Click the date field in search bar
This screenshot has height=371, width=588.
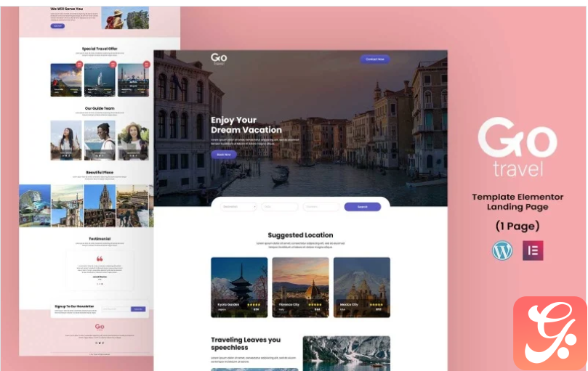pyautogui.click(x=280, y=207)
